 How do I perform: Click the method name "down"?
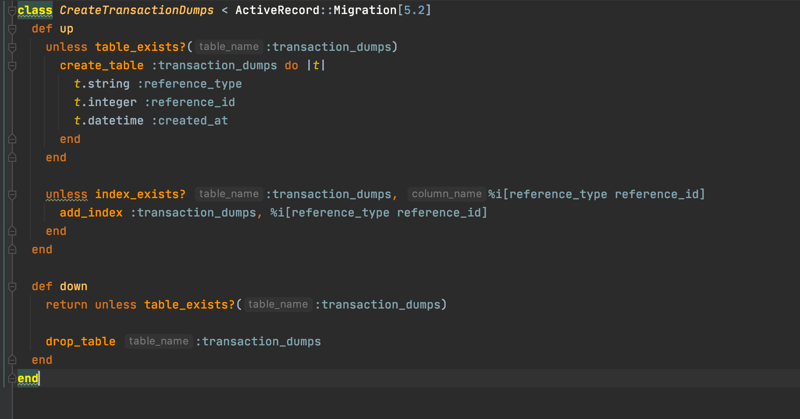(x=73, y=286)
